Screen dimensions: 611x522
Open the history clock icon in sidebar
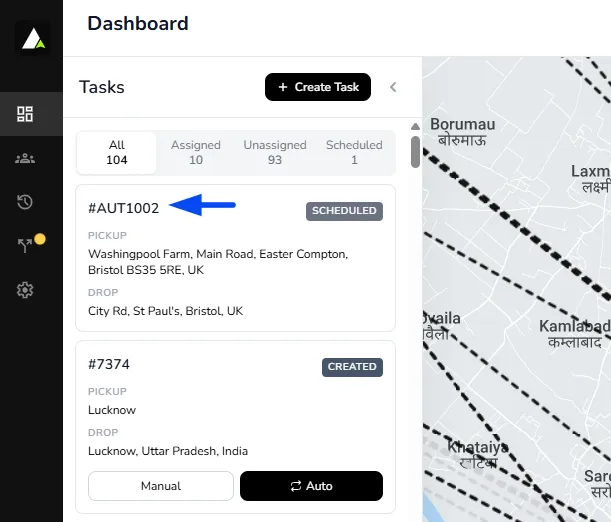(25, 202)
